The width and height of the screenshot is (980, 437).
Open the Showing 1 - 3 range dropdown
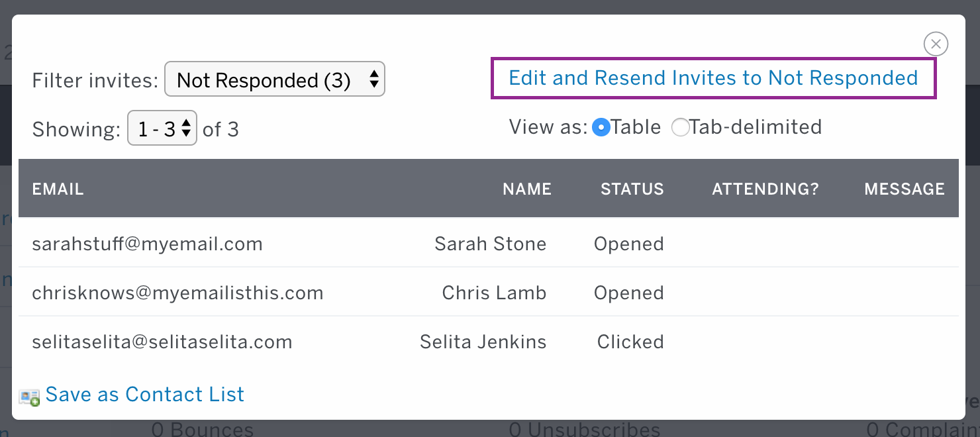pos(162,128)
